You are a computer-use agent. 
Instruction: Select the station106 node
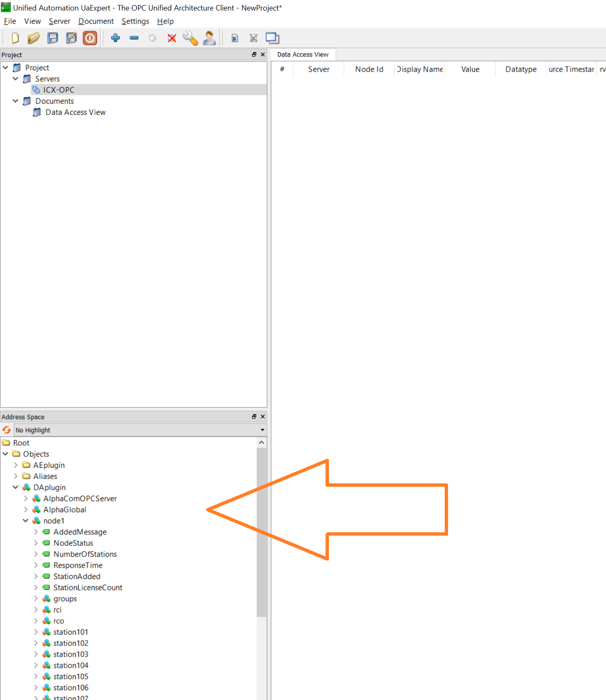[x=71, y=688]
